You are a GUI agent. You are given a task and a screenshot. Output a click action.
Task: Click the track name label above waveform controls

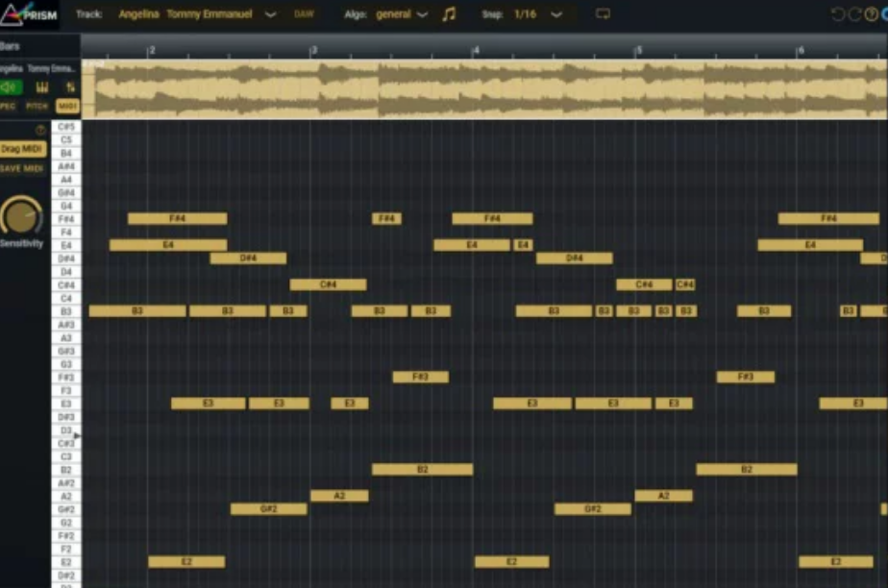37,68
